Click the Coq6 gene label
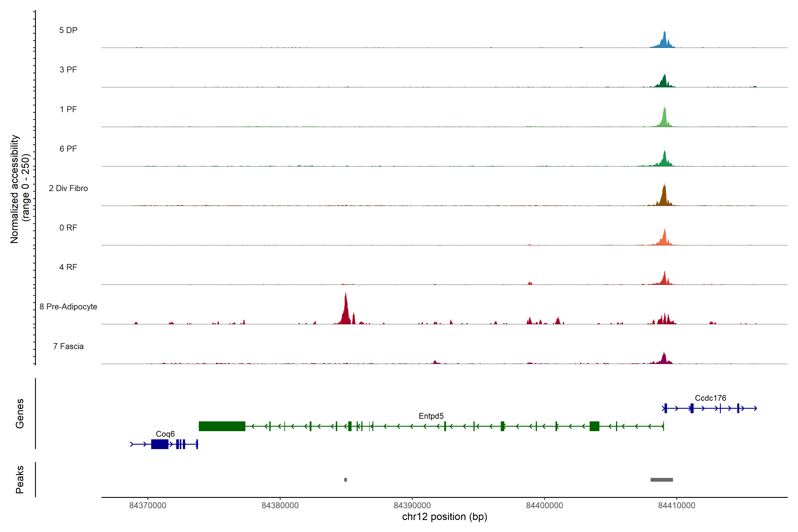Viewport: 798px width, 532px height. [x=165, y=434]
